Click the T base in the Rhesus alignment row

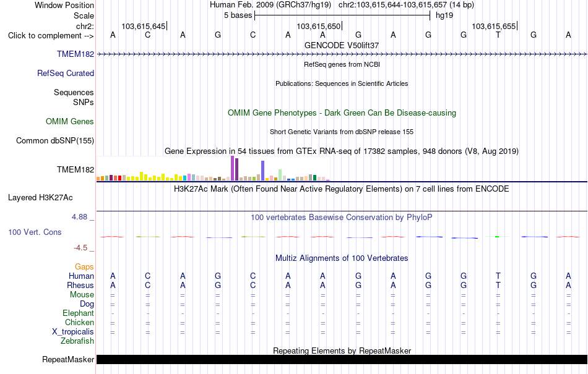click(498, 285)
